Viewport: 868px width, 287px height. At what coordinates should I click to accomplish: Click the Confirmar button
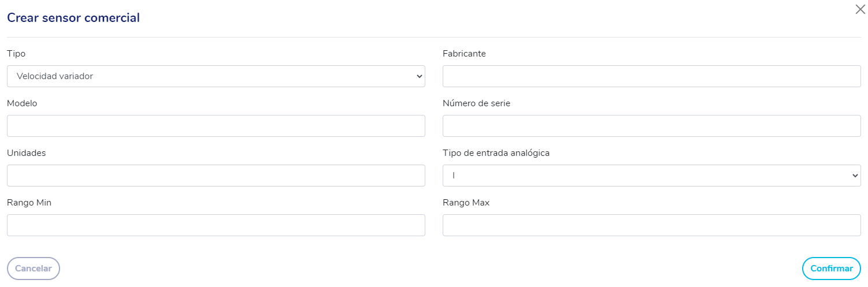click(x=831, y=269)
